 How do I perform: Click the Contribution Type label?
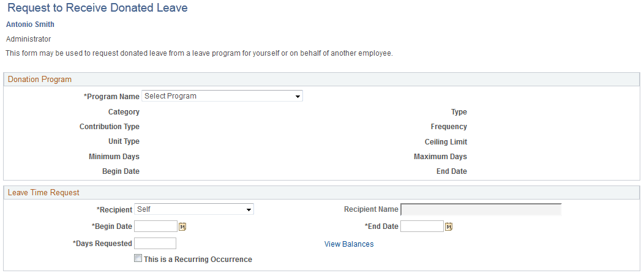click(x=110, y=127)
